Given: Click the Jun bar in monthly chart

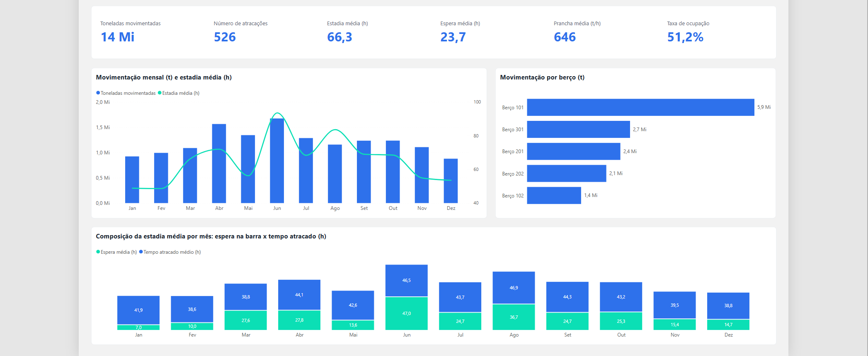Looking at the screenshot, I should point(277,161).
